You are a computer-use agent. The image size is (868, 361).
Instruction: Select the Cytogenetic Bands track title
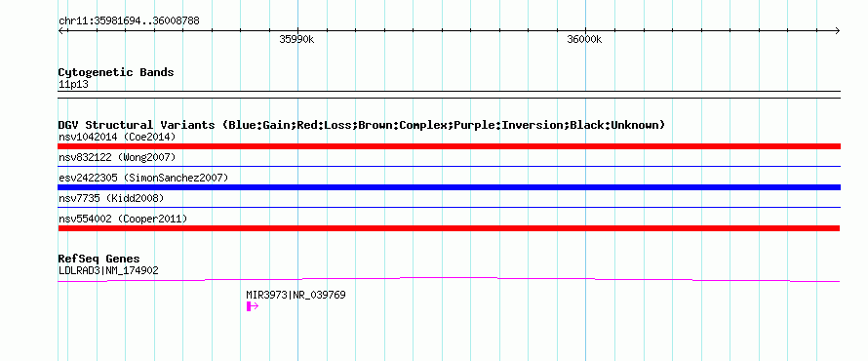point(116,72)
